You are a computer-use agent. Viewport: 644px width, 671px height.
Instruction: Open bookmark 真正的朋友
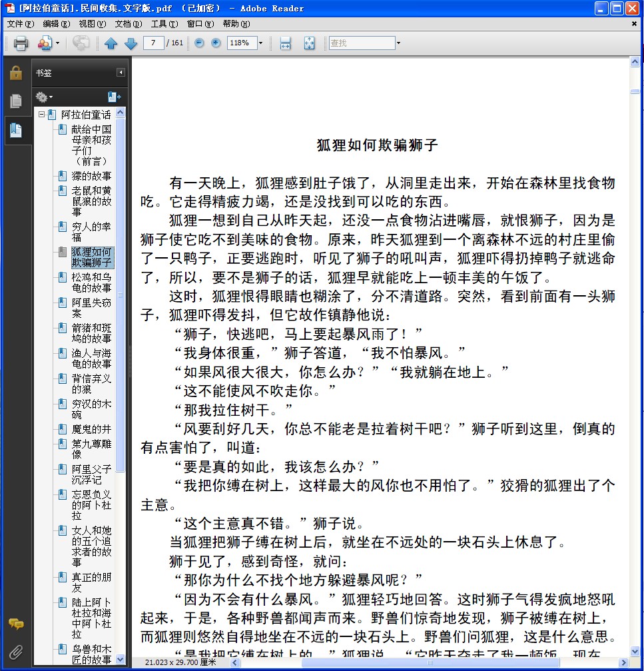click(91, 582)
